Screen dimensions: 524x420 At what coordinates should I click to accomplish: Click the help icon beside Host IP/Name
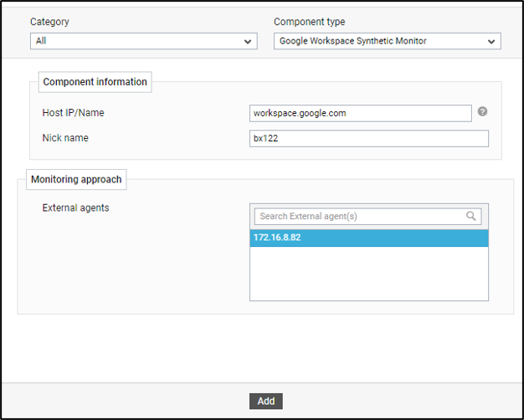(x=482, y=112)
